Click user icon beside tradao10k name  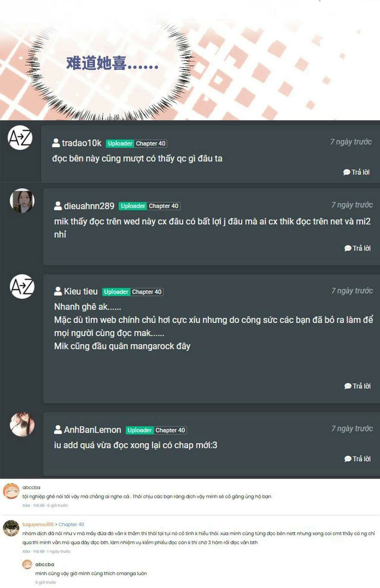[x=56, y=143]
